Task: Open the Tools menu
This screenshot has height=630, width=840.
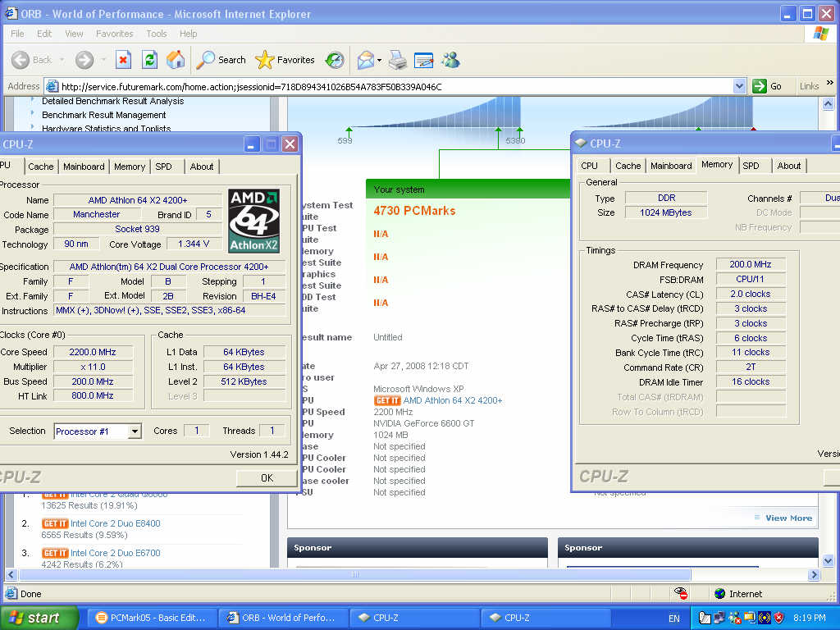Action: 157,34
